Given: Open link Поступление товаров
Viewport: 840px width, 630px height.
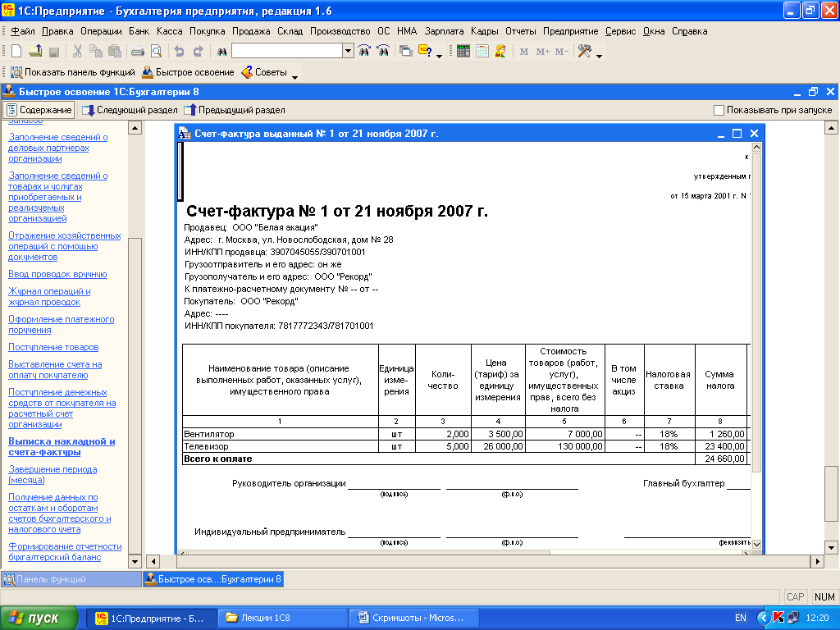Looking at the screenshot, I should pos(53,347).
